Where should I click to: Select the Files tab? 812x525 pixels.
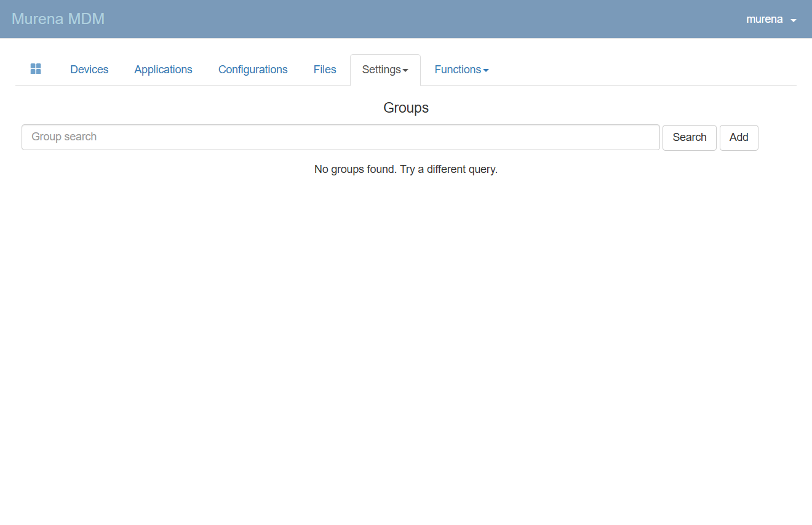coord(325,70)
